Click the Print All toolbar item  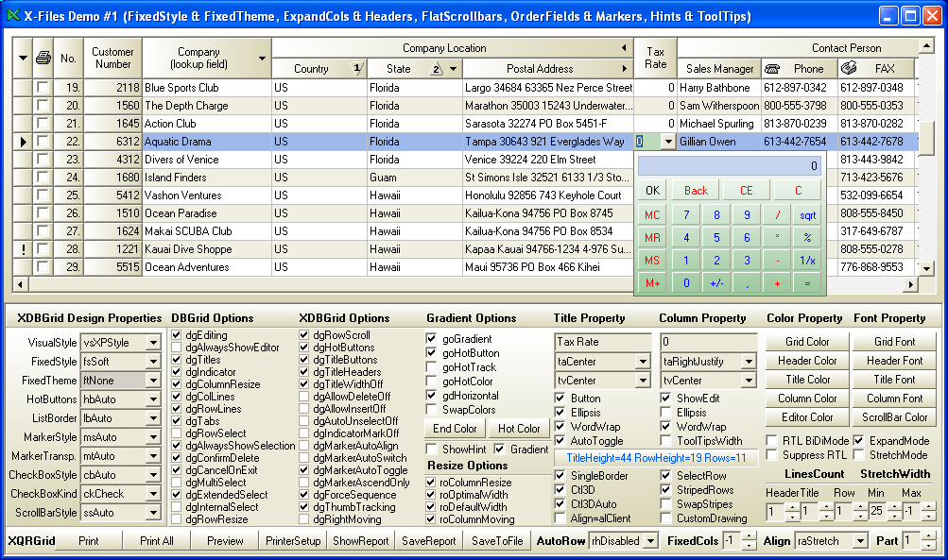(x=156, y=541)
